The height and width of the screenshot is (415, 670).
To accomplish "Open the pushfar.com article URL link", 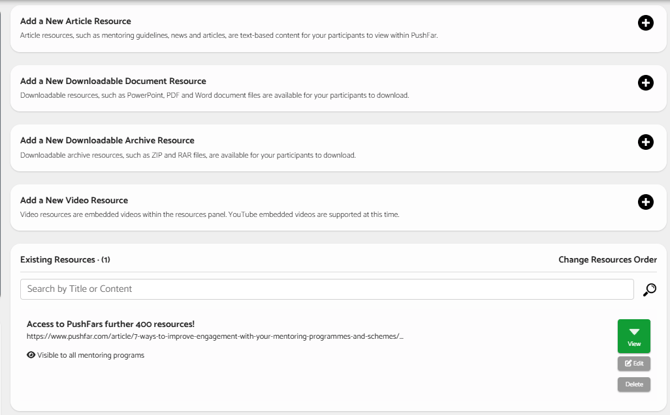I will [215, 336].
